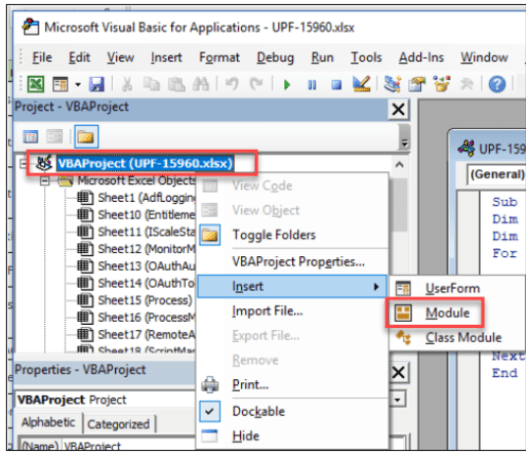Collapse the VBAProject root tree node
The image size is (526, 455).
click(23, 164)
